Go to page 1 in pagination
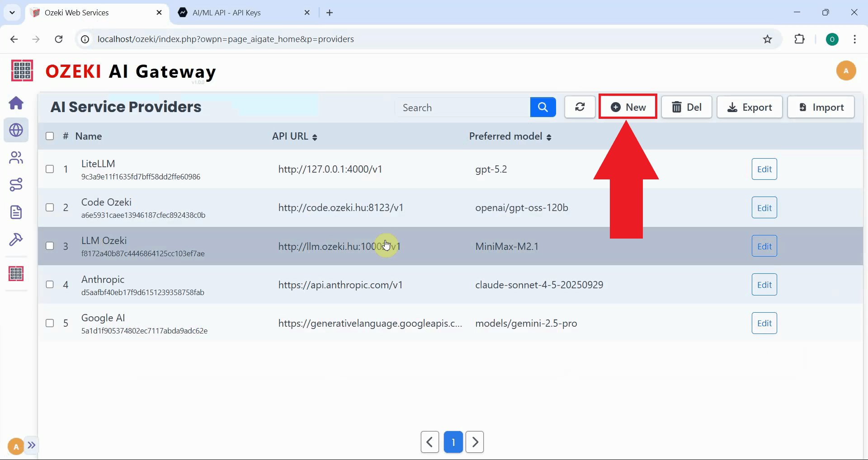868x460 pixels. [453, 442]
